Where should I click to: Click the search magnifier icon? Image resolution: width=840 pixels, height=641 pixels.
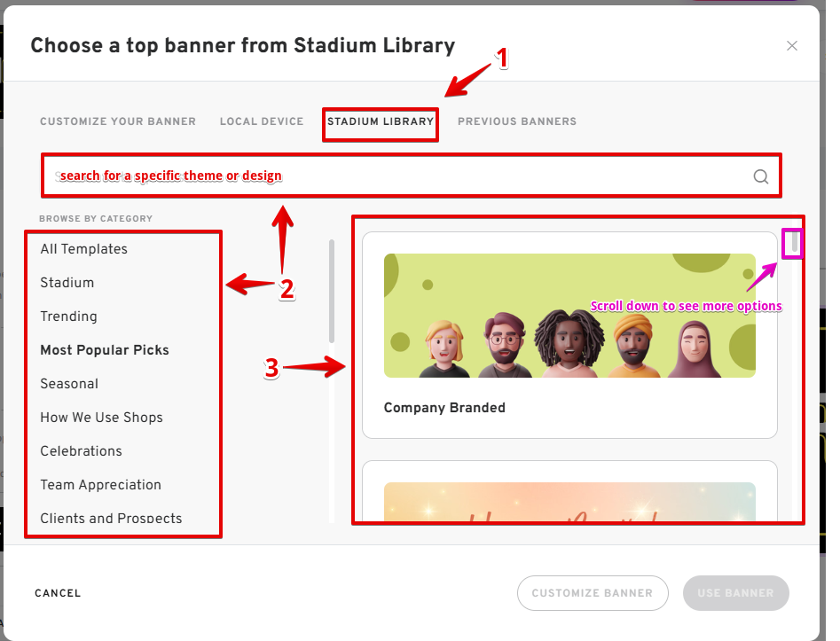pos(760,176)
